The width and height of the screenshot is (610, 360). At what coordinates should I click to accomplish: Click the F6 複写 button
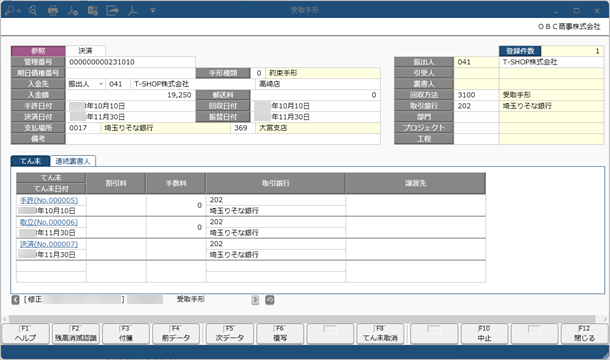(280, 334)
